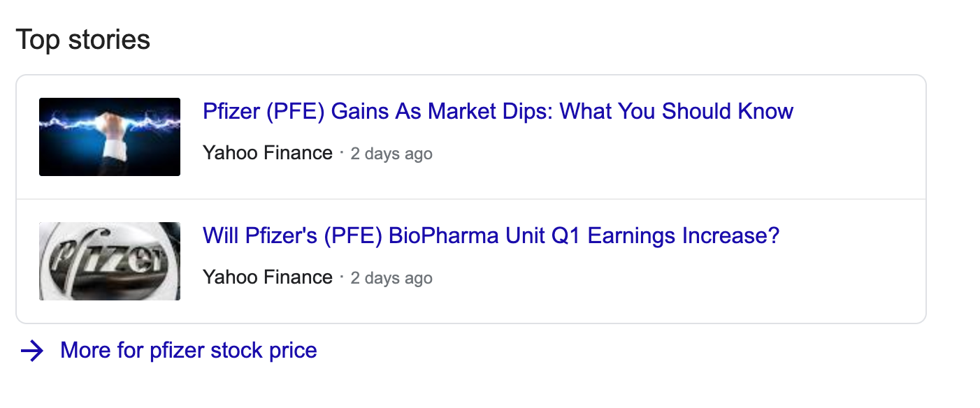This screenshot has height=408, width=980.
Task: Click 'More for pfizer stock price' link
Action: [189, 350]
